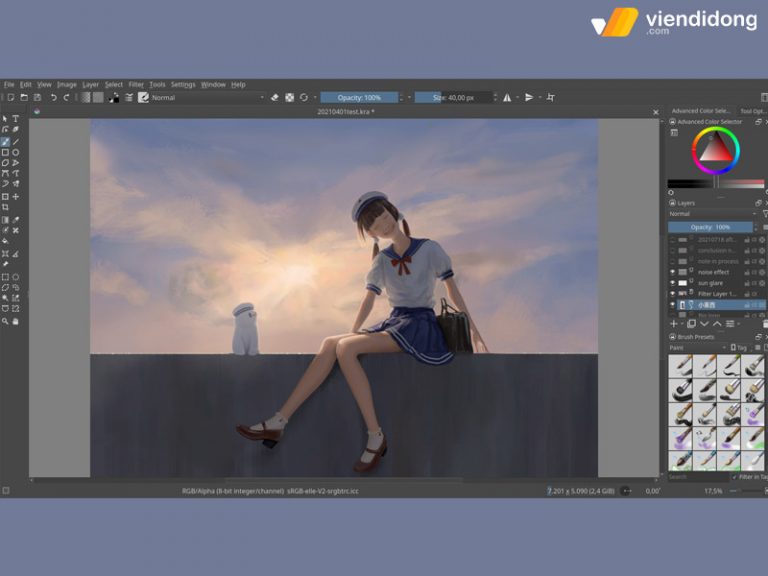
Task: Open the toolbar blending mode Normal dropdown
Action: click(208, 97)
